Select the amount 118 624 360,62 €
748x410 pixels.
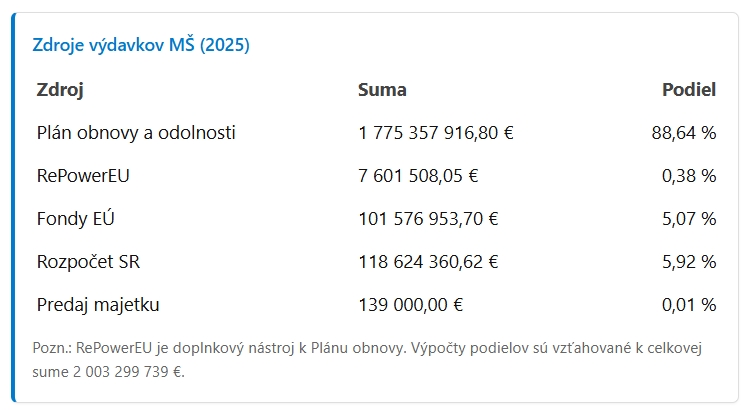(x=428, y=262)
